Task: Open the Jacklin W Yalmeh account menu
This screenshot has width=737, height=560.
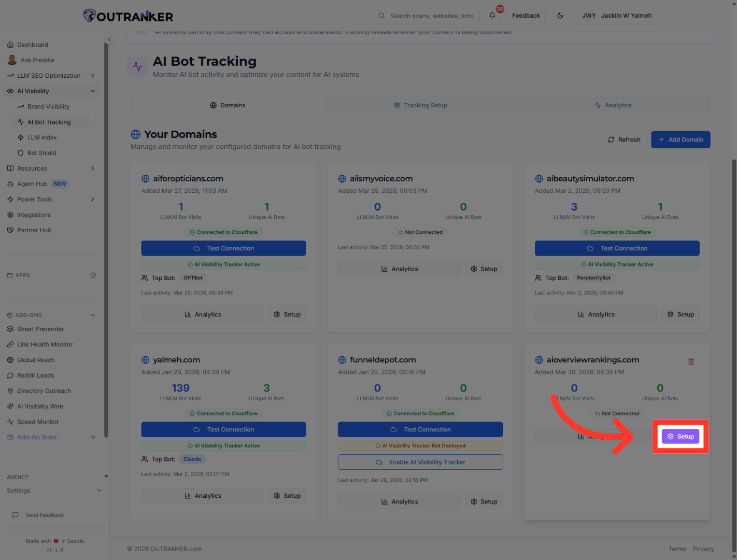Action: pyautogui.click(x=617, y=16)
